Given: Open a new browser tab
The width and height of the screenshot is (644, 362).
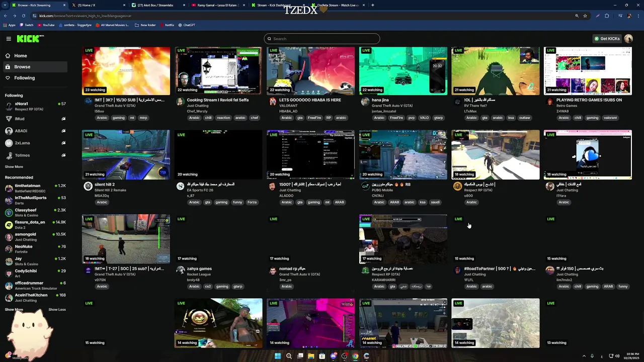Looking at the screenshot, I should (x=373, y=5).
